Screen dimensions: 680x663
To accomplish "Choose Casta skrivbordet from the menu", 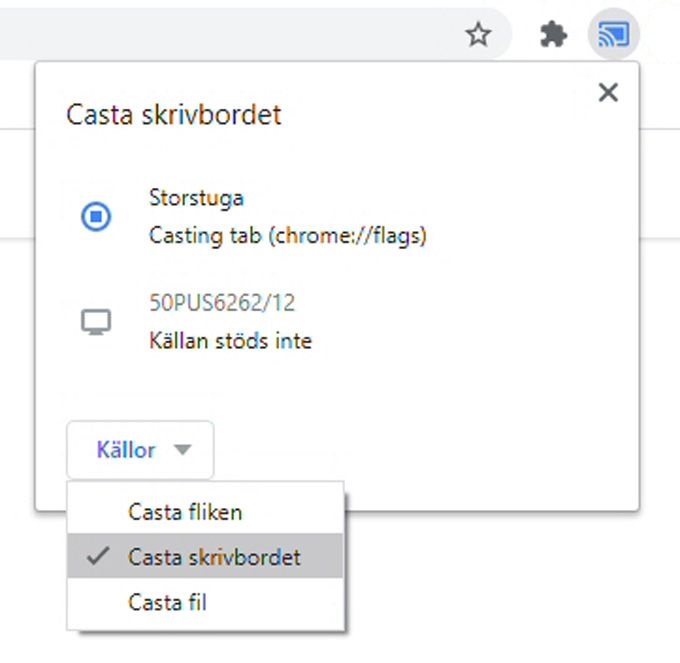I will [206, 556].
